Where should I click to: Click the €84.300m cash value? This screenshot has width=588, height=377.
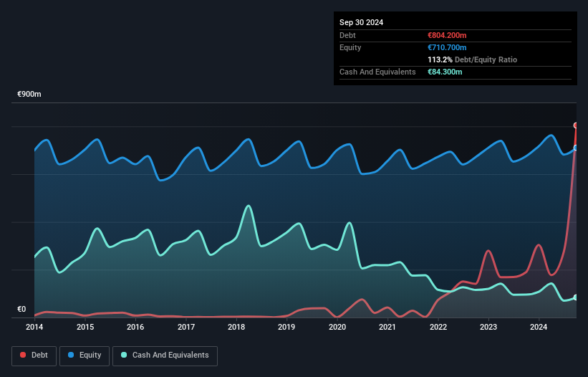click(x=445, y=72)
